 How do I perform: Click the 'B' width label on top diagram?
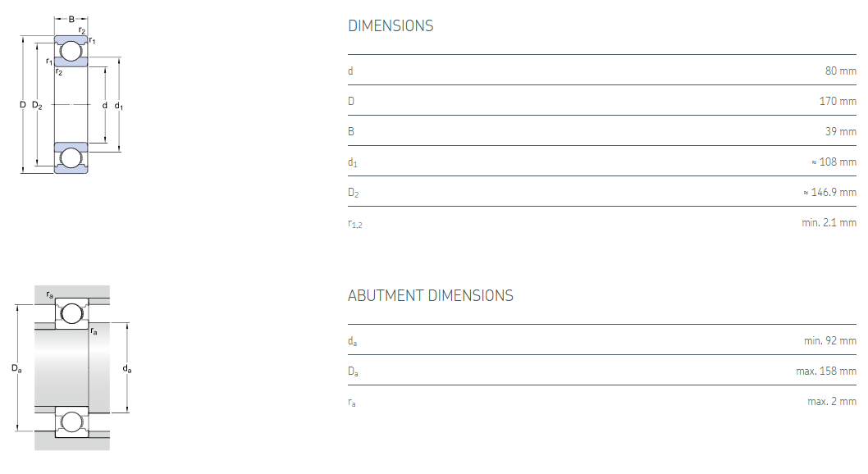tap(71, 19)
